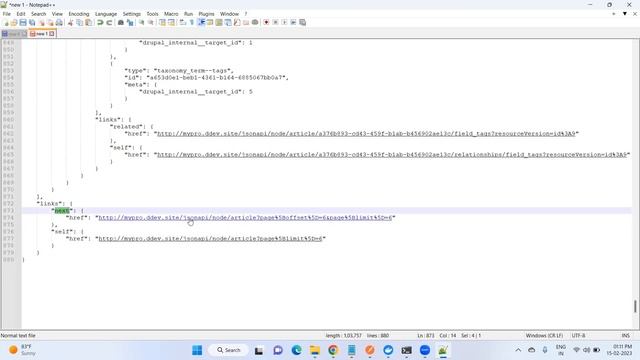Undo the last edit via toolbar
Screen dimensions: 640x360
click(100, 22)
